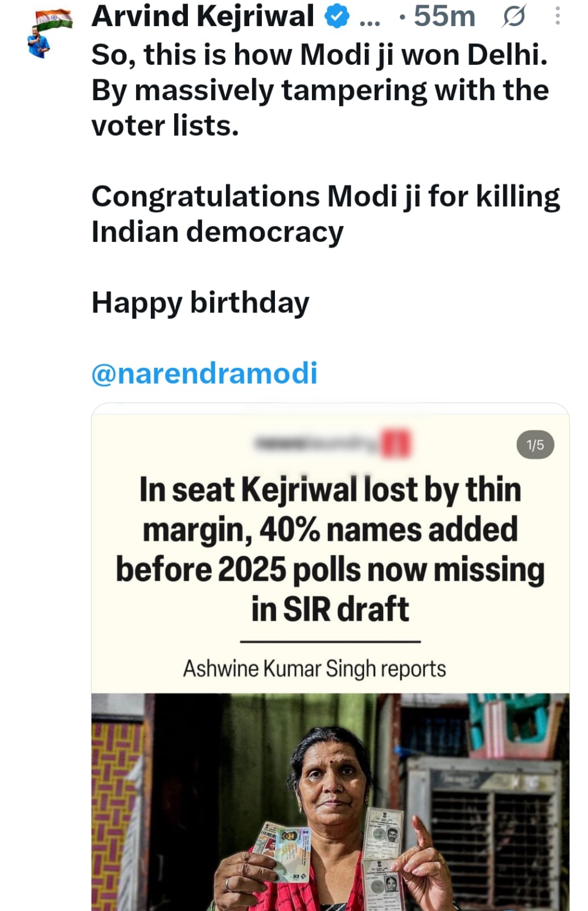Tap the 1/5 image counter badge
This screenshot has width=588, height=911.
(x=535, y=445)
